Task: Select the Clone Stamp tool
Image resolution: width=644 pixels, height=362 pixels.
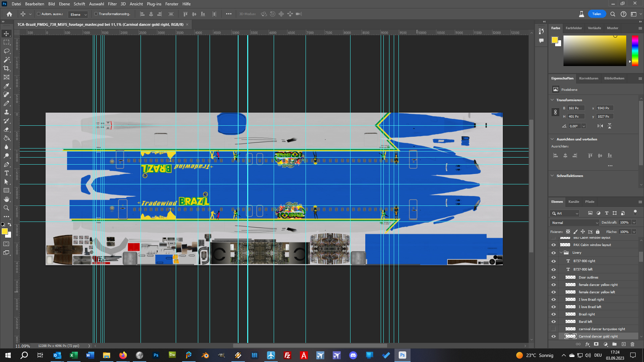Action: (x=6, y=112)
